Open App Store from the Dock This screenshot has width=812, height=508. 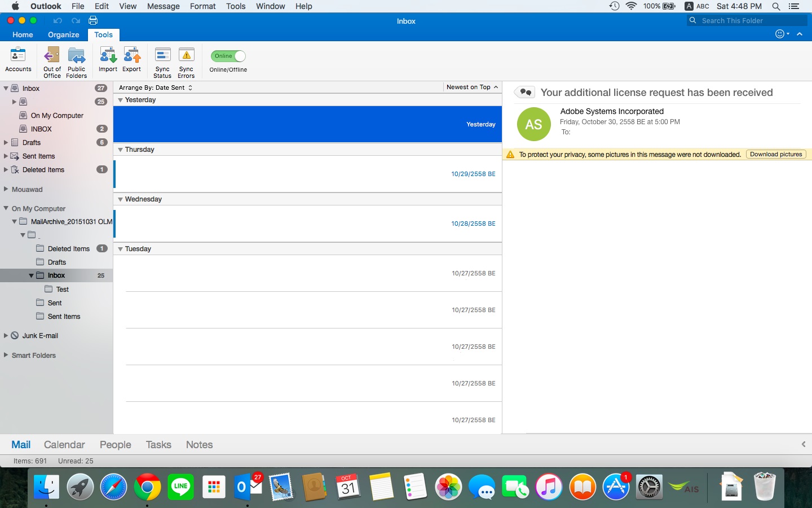click(x=616, y=487)
